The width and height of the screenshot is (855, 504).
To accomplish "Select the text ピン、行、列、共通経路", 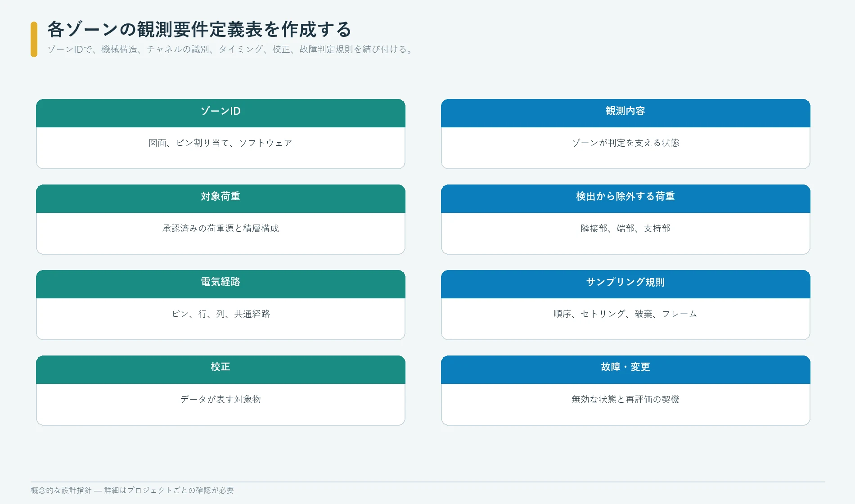I will pos(220,314).
